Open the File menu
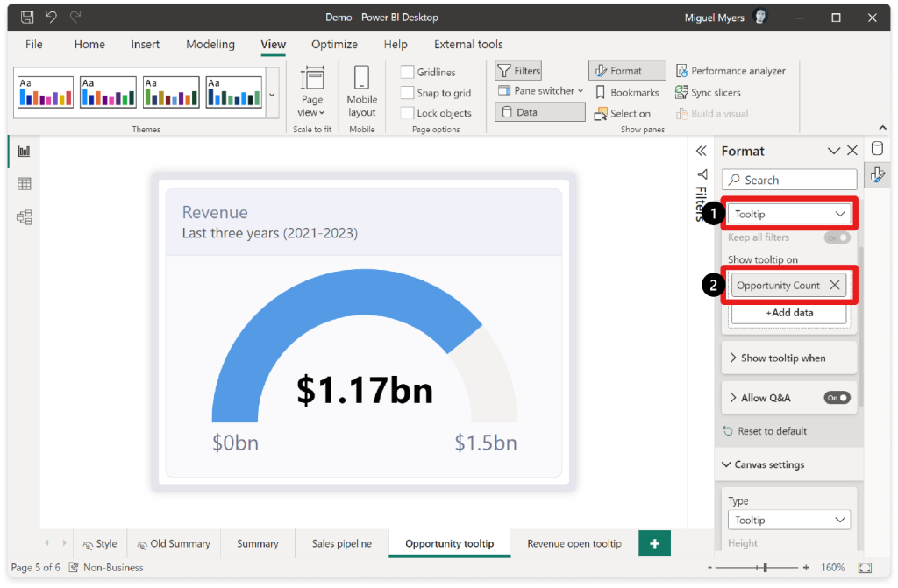This screenshot has height=588, width=898. click(x=34, y=44)
